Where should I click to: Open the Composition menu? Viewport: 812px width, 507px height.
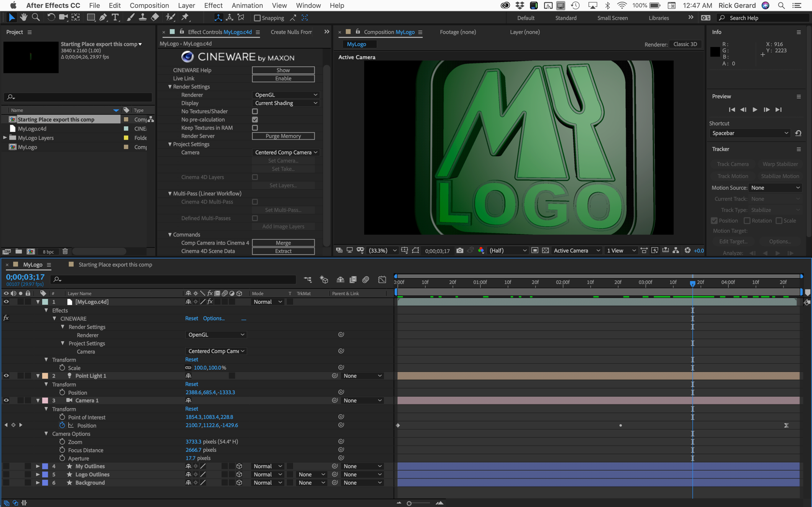[149, 5]
